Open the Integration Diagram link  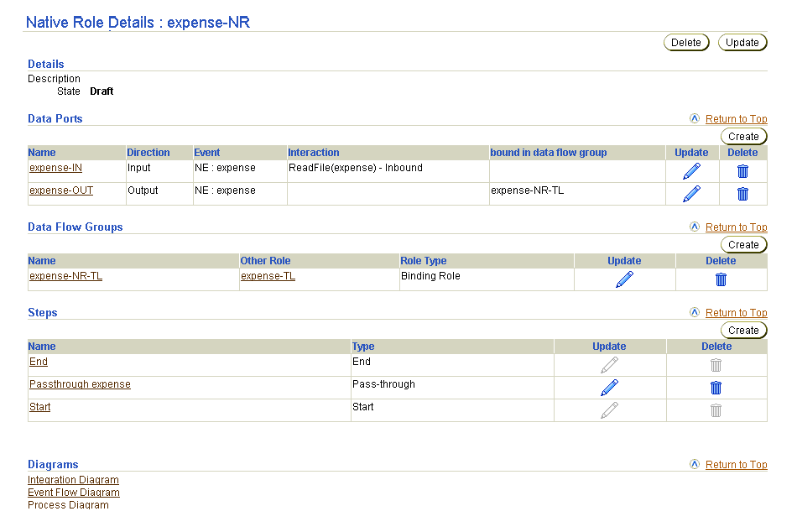coord(73,480)
